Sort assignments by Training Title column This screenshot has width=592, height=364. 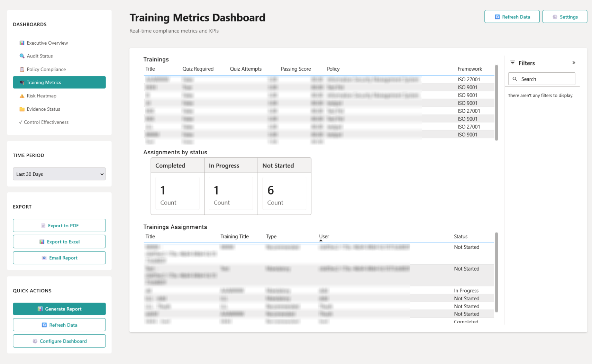pyautogui.click(x=235, y=237)
